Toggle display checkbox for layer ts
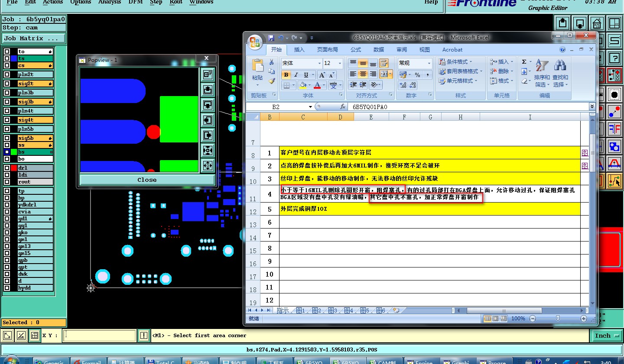This screenshot has width=624, height=364. pyautogui.click(x=7, y=58)
